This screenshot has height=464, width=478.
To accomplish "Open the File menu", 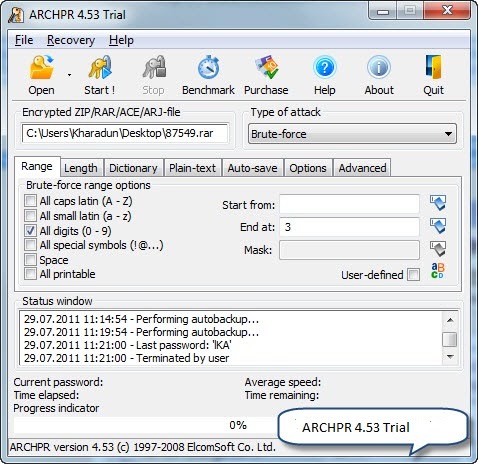I will (24, 40).
